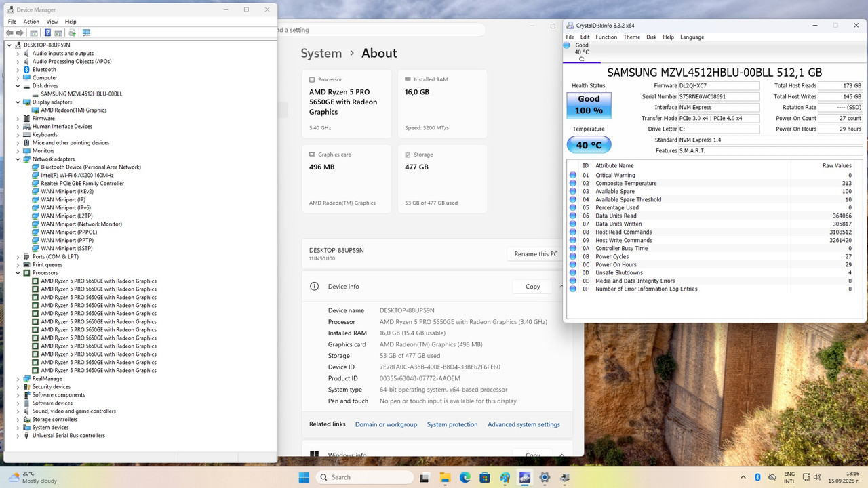Click Update driver icon in Device Manager toolbar

[72, 33]
